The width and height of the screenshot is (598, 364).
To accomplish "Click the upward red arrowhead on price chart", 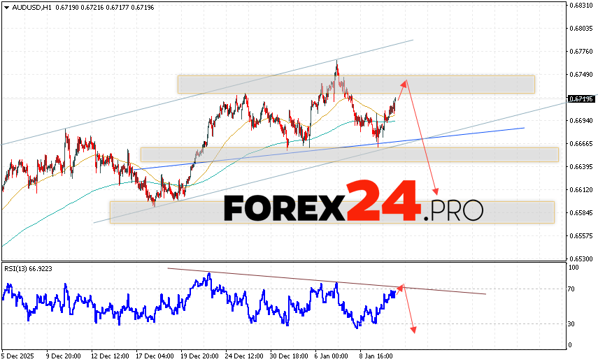I will [404, 82].
